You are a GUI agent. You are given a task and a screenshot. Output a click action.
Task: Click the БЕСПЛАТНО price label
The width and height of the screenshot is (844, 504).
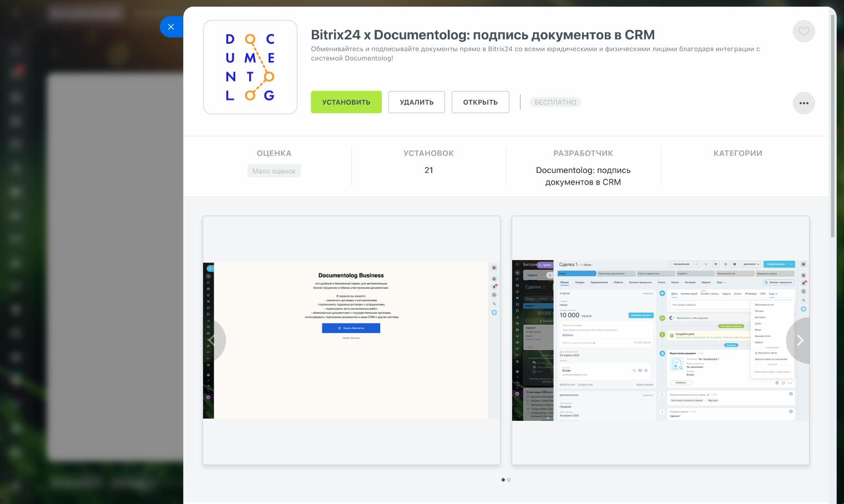tap(555, 102)
